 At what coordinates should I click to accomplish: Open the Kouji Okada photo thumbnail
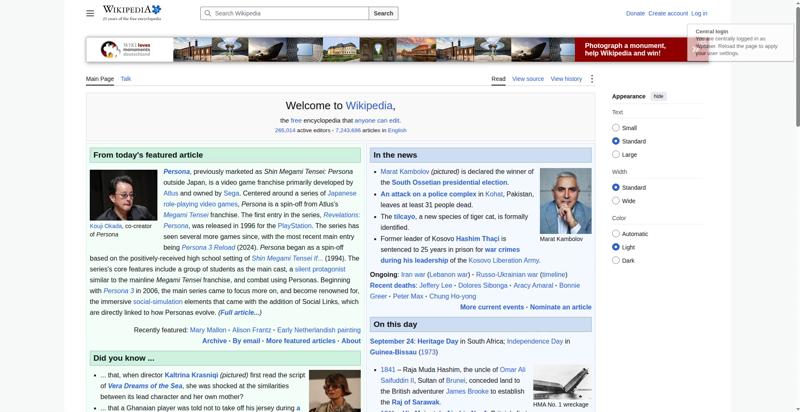(123, 195)
